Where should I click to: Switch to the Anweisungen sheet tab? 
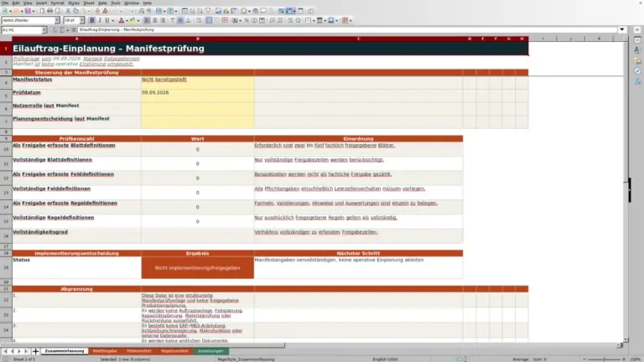[210, 351]
